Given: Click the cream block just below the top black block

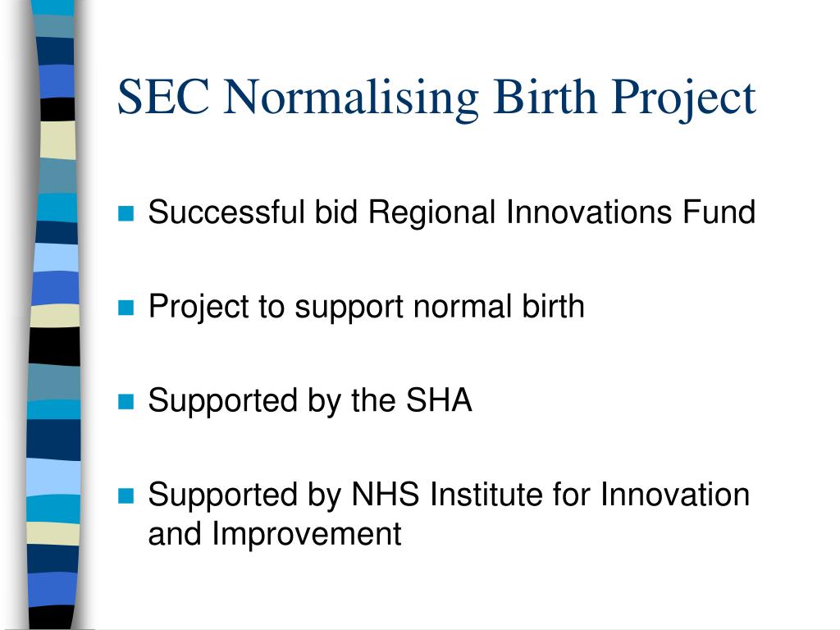Looking at the screenshot, I should (58, 140).
